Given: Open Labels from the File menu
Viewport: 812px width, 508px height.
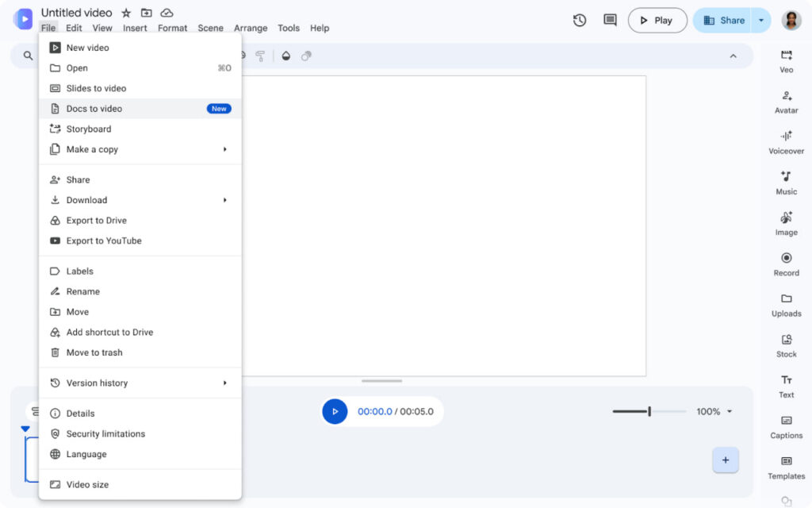Looking at the screenshot, I should 140,271.
